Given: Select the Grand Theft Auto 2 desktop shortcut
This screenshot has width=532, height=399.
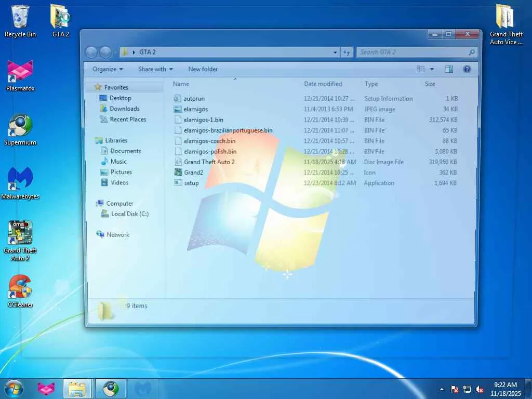Looking at the screenshot, I should (x=20, y=241).
